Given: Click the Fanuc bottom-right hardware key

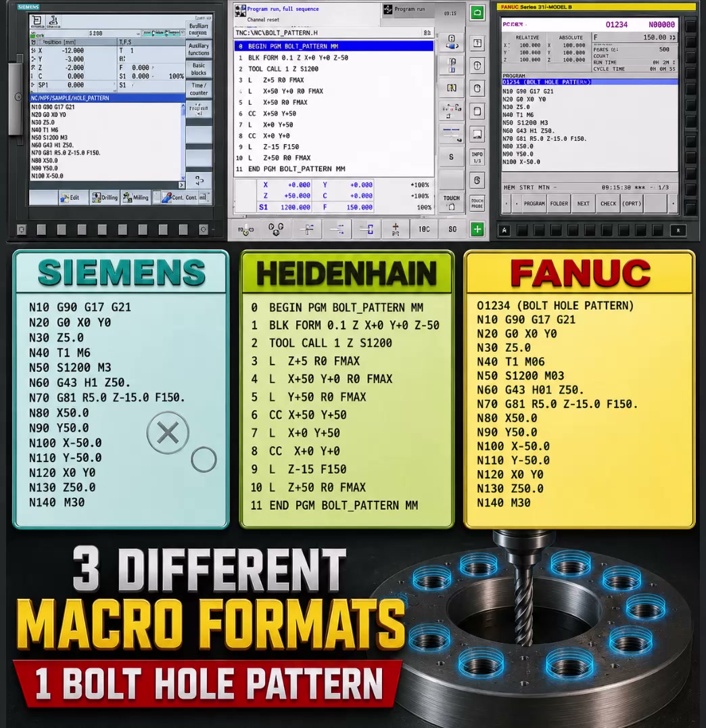Looking at the screenshot, I should point(678,230).
